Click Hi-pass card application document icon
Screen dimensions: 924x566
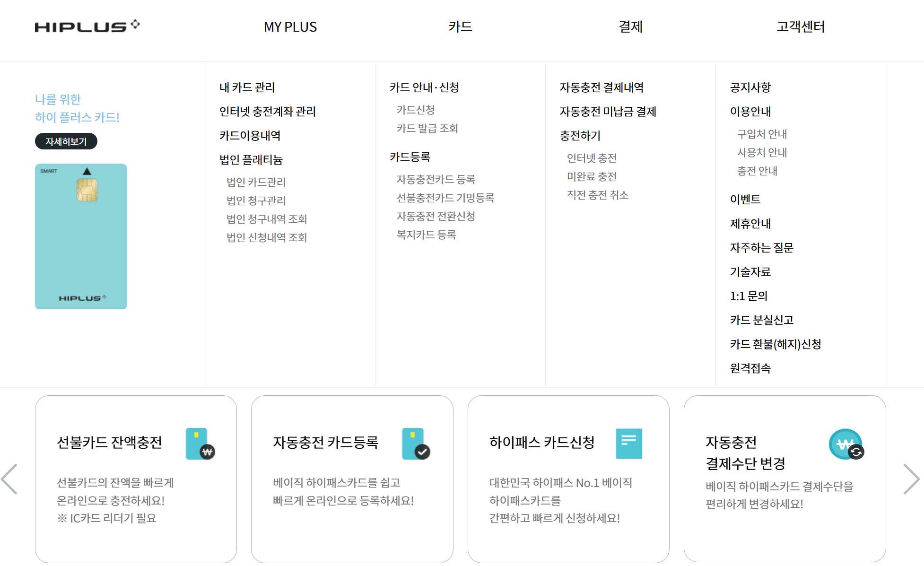[628, 444]
